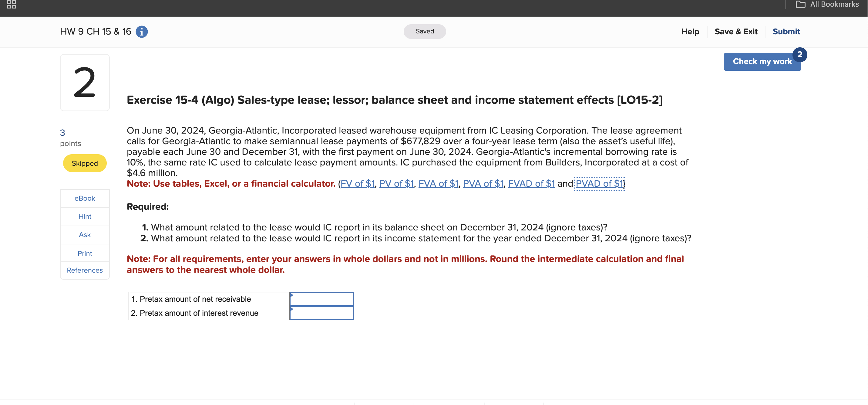Open the PVAD of $1 table link
This screenshot has width=868, height=405.
point(599,183)
